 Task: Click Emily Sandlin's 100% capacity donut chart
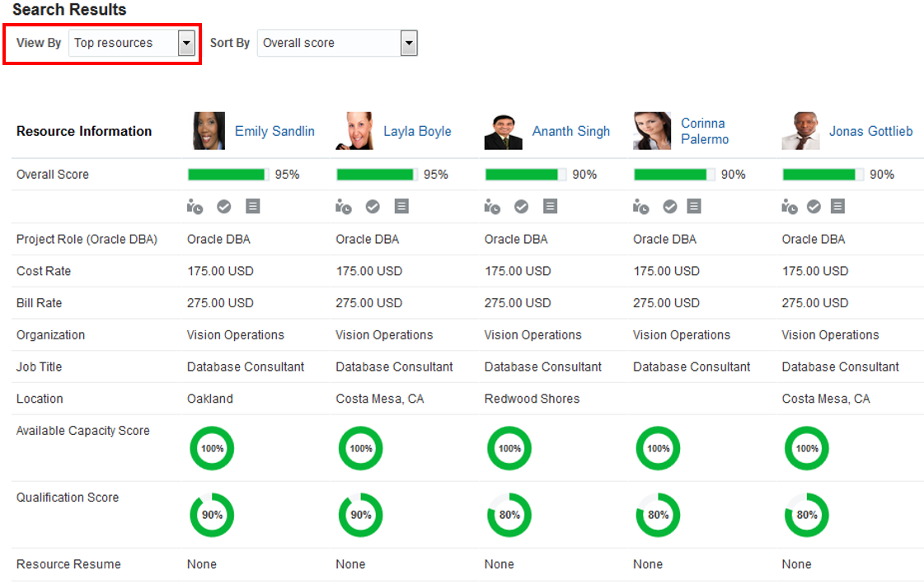point(212,448)
